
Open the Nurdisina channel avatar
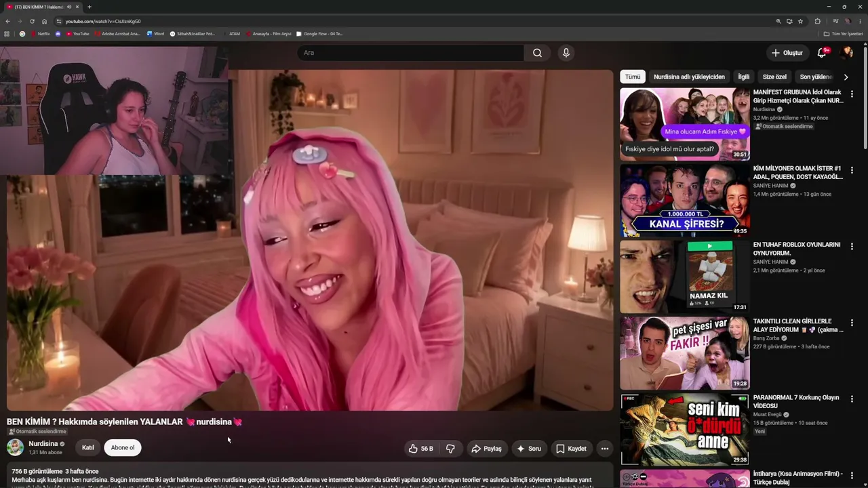point(15,447)
